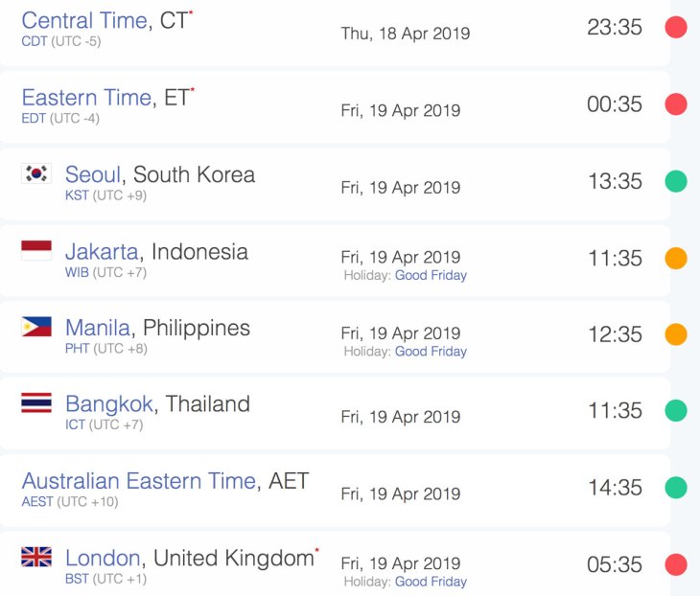Click the red status dot for Central Time
The width and height of the screenshot is (700, 596).
tap(676, 27)
